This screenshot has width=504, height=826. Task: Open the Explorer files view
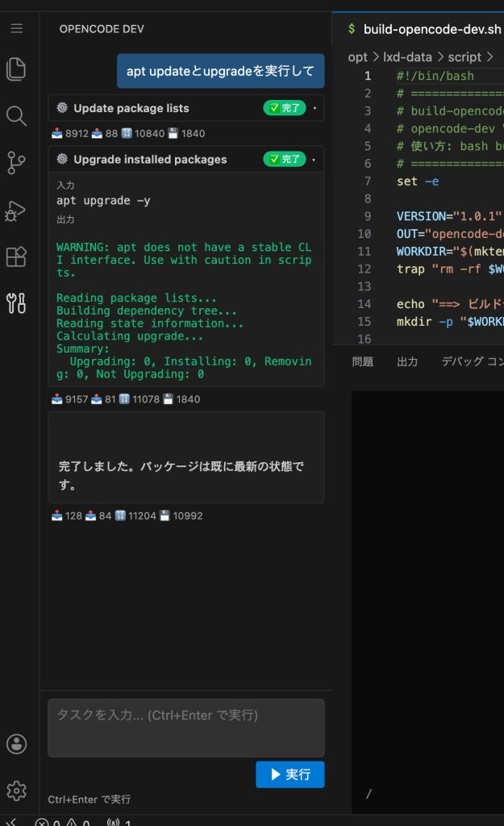click(16, 69)
